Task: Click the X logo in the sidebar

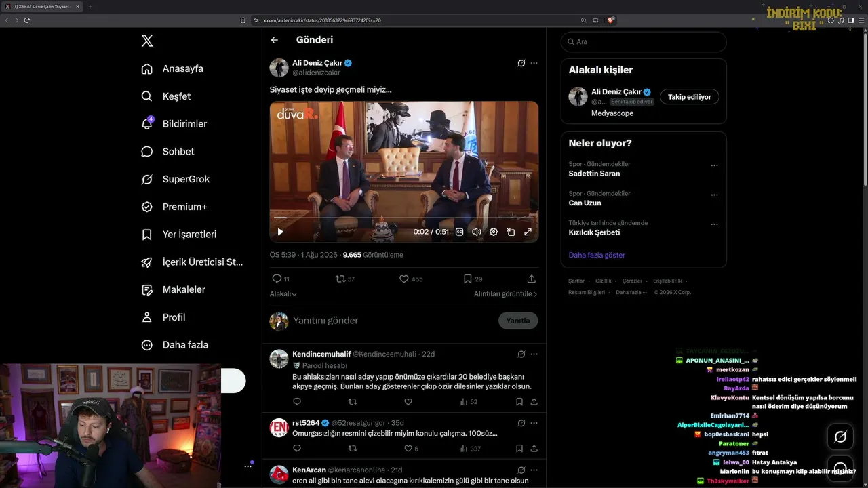Action: click(x=147, y=41)
